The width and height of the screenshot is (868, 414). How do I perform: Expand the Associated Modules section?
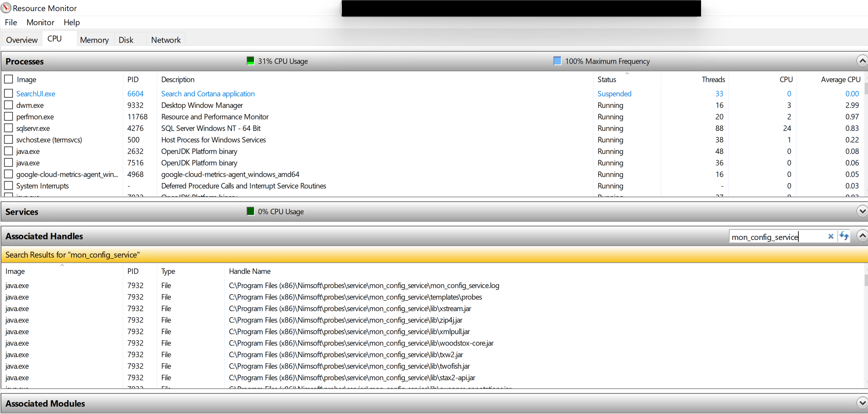click(862, 403)
